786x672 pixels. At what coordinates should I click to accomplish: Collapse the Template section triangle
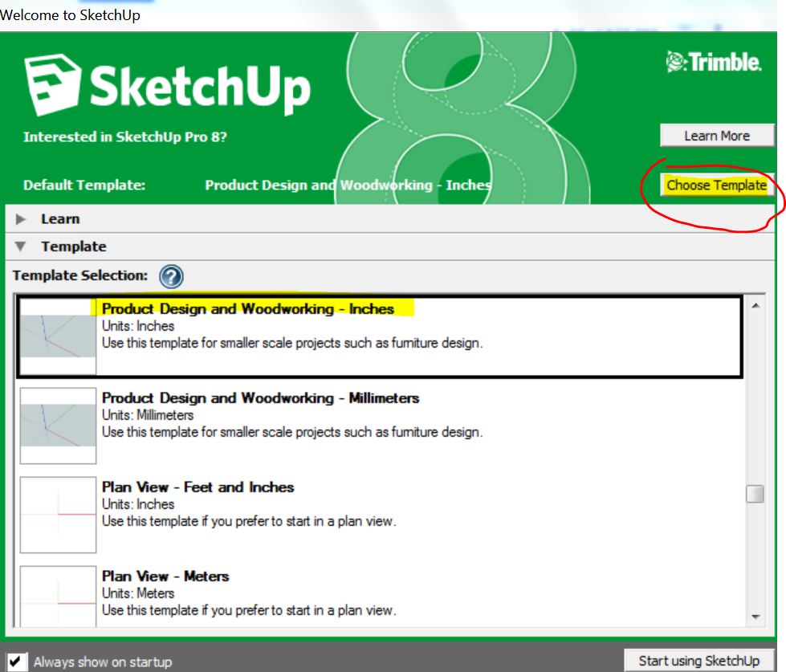[21, 246]
